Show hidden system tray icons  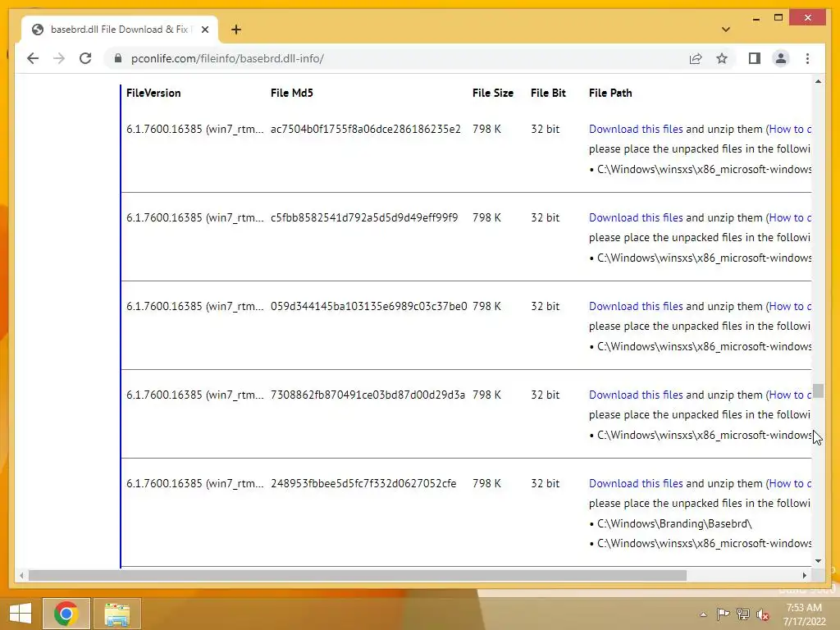[x=703, y=614]
